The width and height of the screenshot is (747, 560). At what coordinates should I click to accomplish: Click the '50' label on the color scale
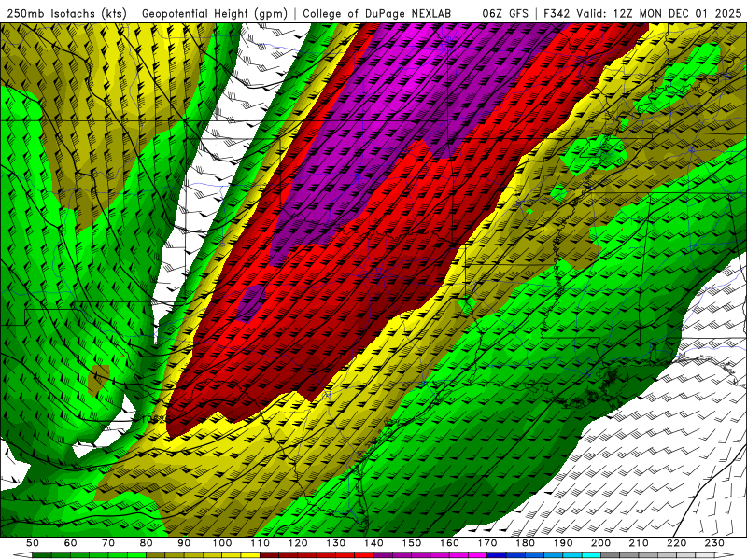[33, 543]
